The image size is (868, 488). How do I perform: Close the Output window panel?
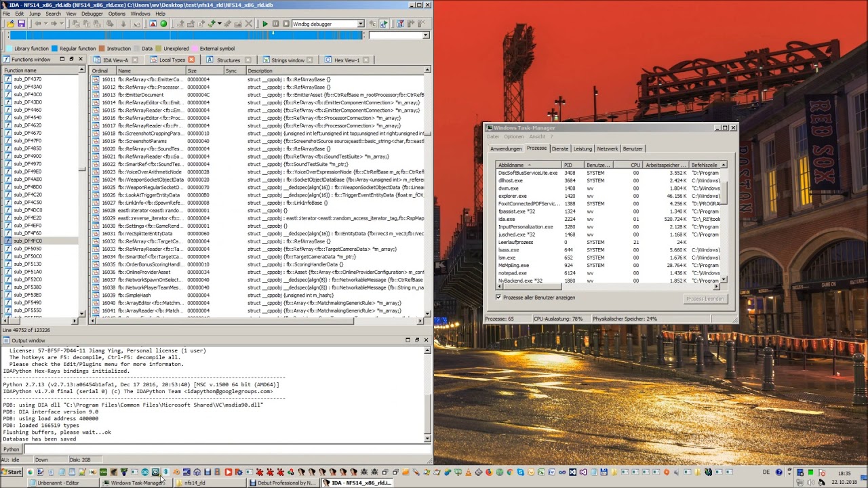426,340
